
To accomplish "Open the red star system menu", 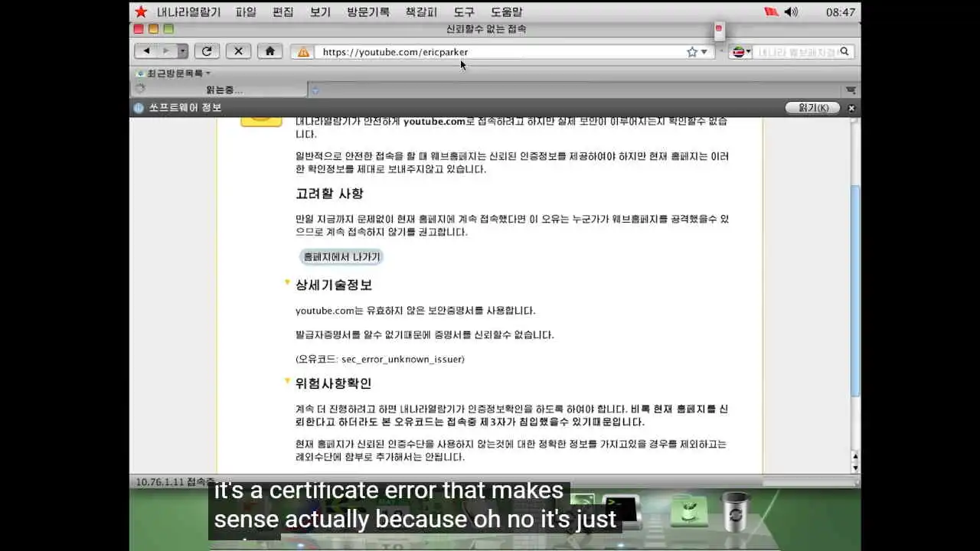I will click(x=141, y=11).
